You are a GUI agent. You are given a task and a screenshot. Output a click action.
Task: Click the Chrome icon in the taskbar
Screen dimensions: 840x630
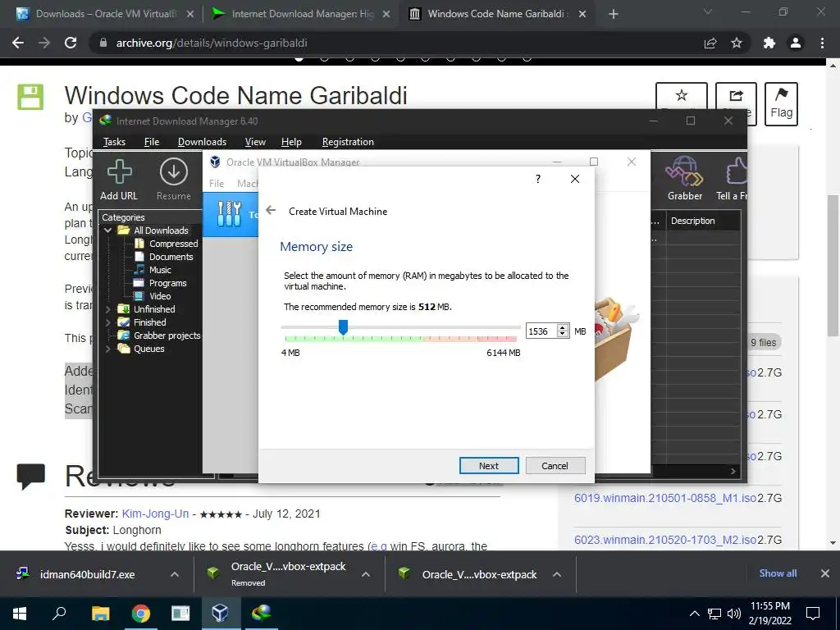(140, 614)
